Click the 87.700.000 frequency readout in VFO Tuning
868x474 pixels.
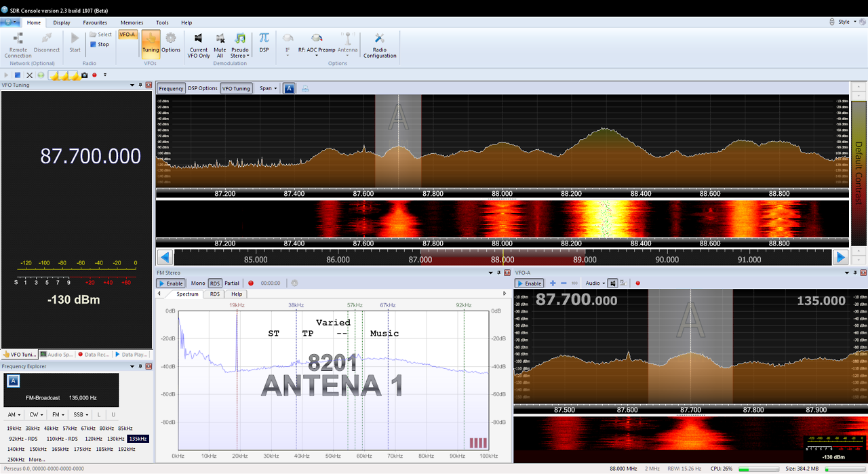point(91,156)
